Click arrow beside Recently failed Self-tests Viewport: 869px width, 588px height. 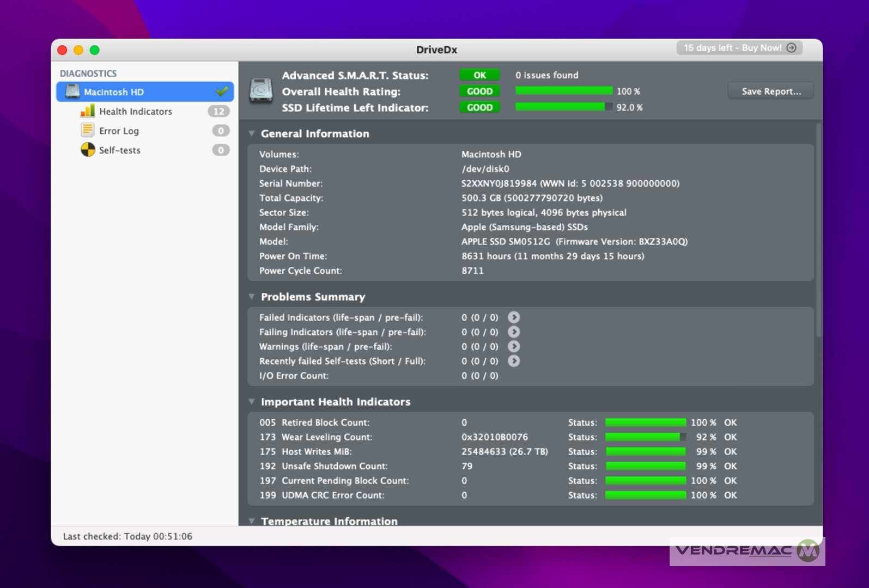point(513,361)
